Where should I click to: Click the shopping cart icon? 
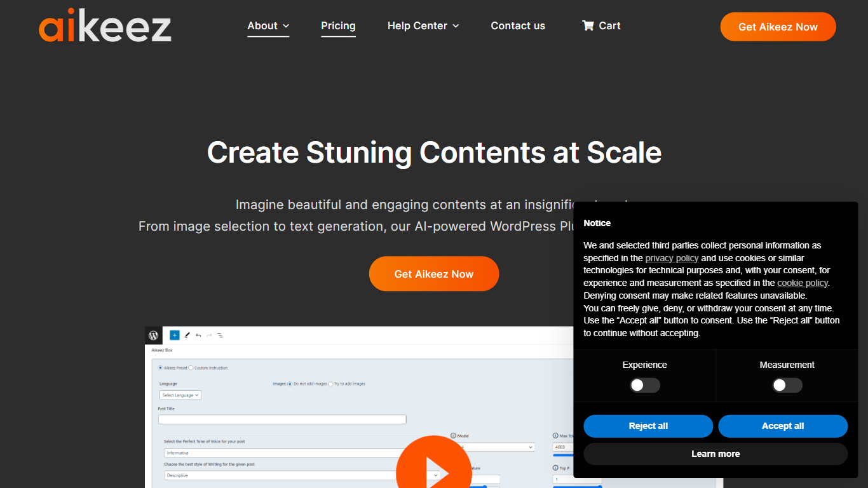pyautogui.click(x=588, y=25)
